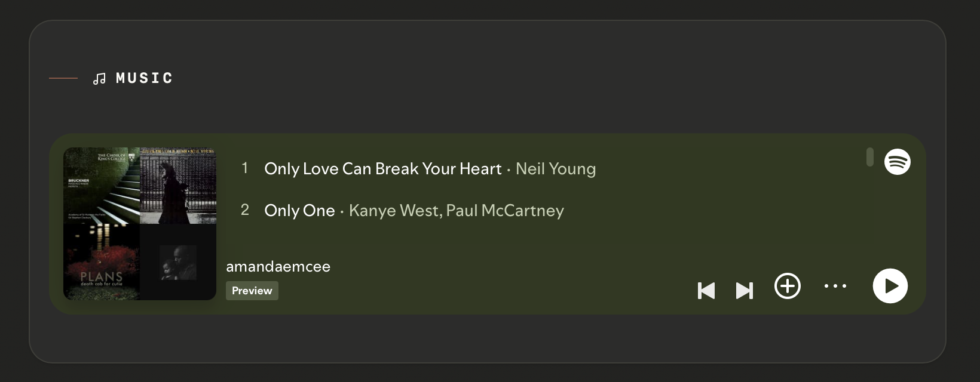Click the Bruckner choir album art tile
980x382 pixels.
(x=102, y=186)
